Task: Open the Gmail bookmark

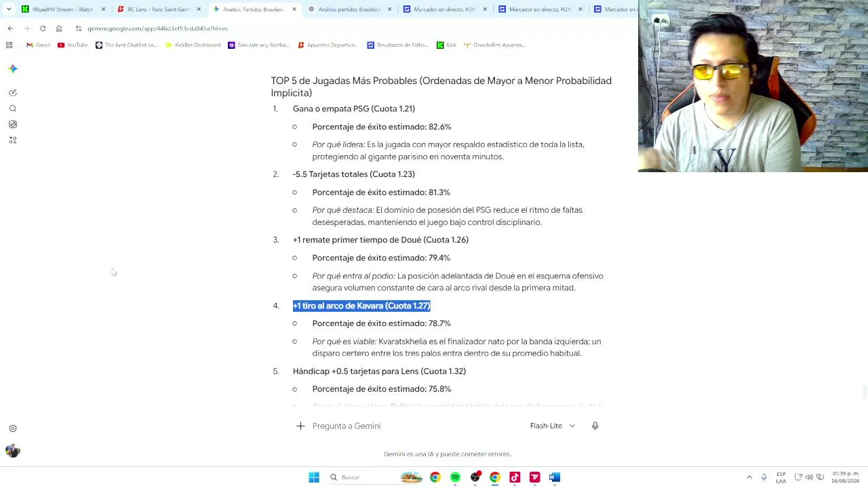Action: (38, 45)
